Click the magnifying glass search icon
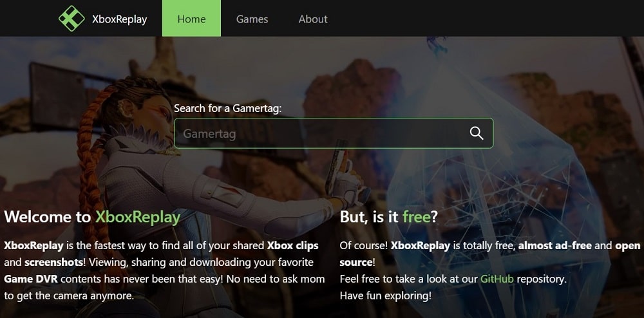 point(477,133)
